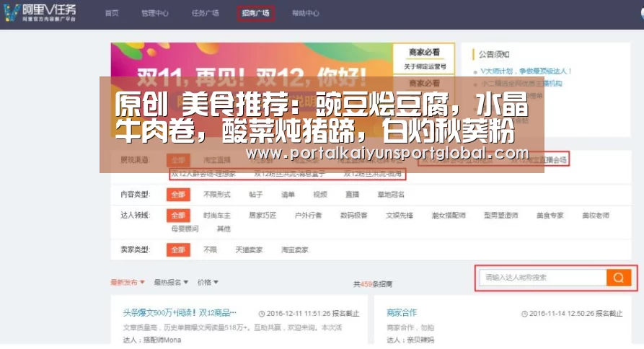Open the 最热报名 sort dropdown

point(171,282)
